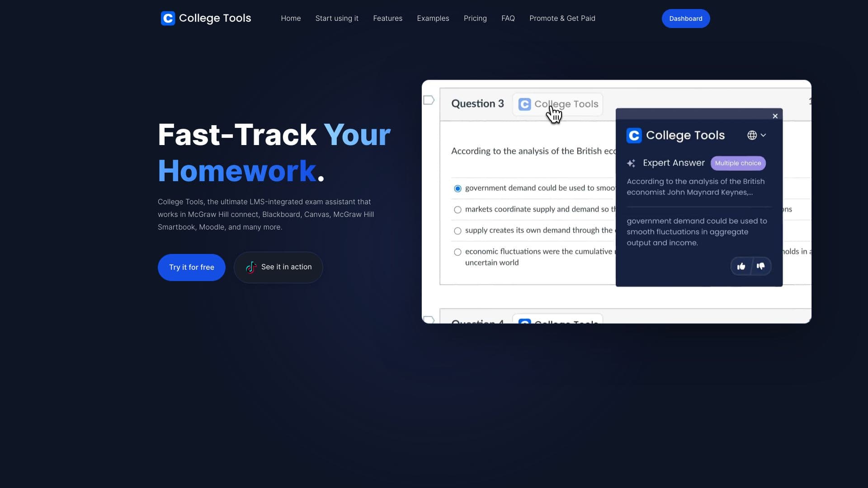Viewport: 868px width, 488px height.
Task: Click the Try it for free button
Action: [x=191, y=267]
